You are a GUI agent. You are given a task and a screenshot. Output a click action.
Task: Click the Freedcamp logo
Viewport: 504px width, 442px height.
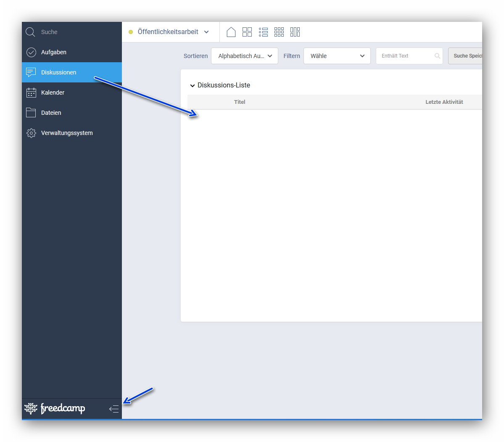(55, 408)
